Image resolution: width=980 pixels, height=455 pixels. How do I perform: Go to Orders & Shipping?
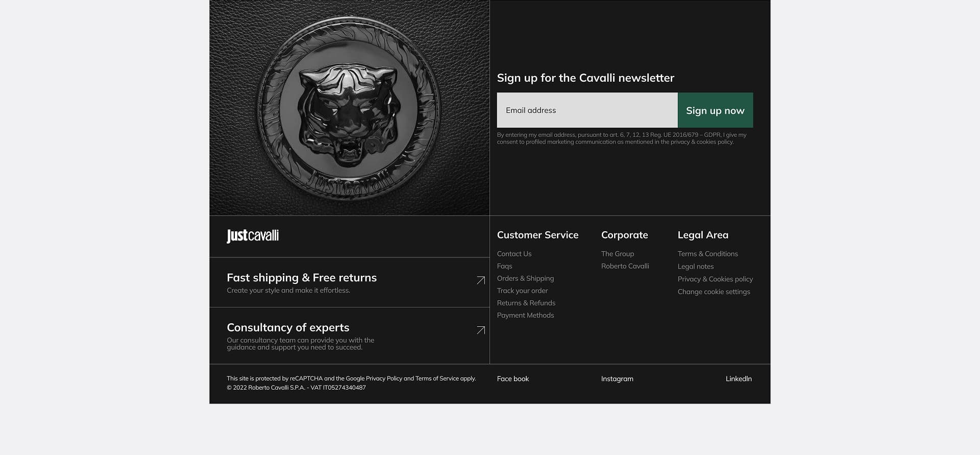point(525,278)
